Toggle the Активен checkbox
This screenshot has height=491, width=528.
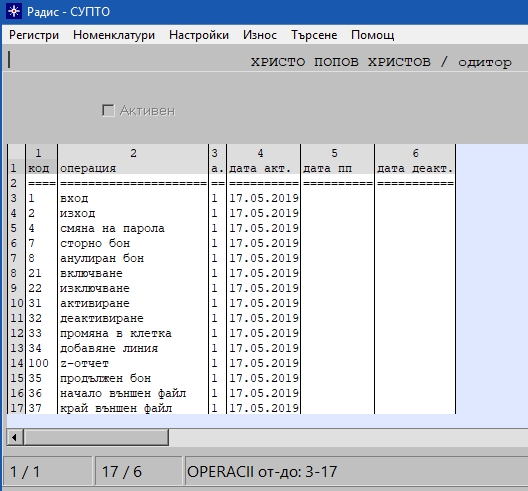click(x=108, y=110)
